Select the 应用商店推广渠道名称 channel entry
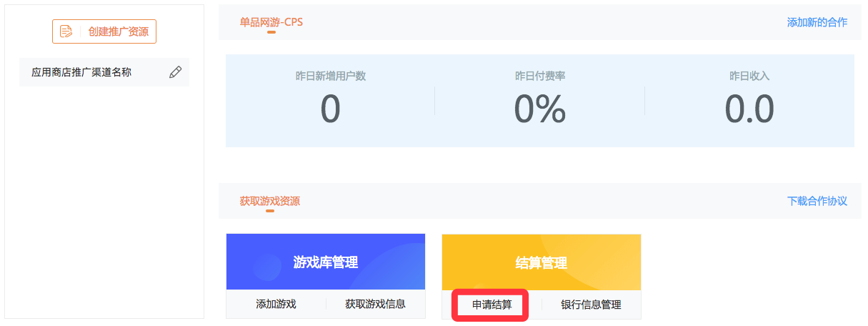 pos(104,72)
